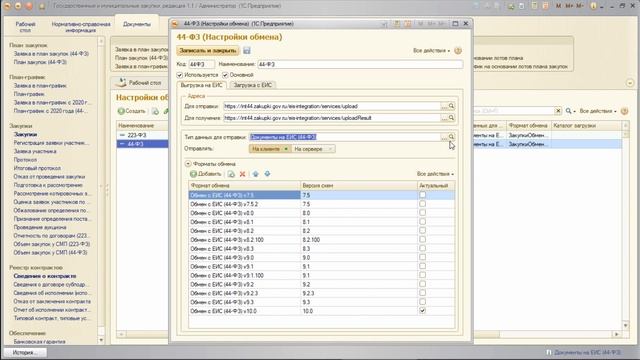640x360 pixels.
Task: Open Все действия menu in formats toolbar
Action: pyautogui.click(x=435, y=174)
